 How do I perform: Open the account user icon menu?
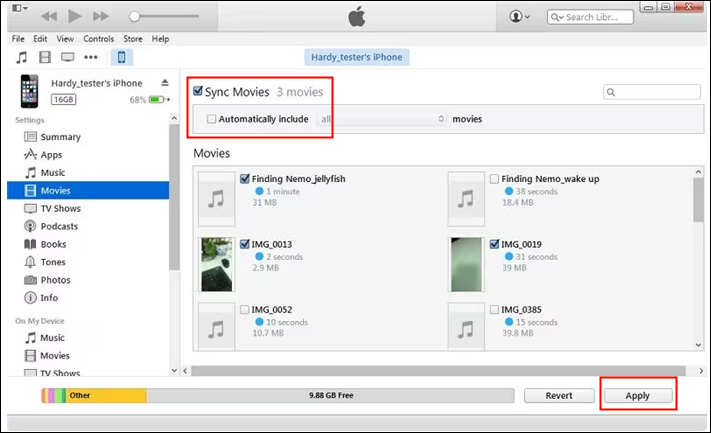point(519,16)
